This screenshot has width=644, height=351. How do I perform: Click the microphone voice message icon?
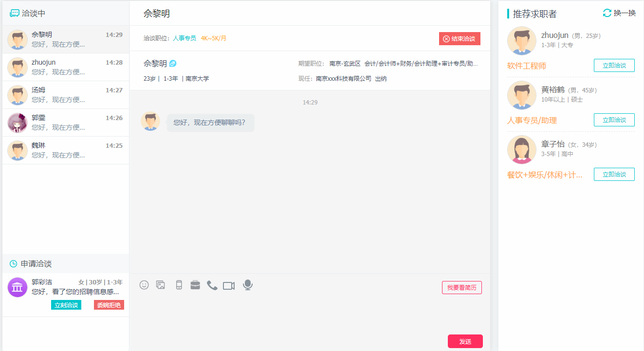[247, 285]
